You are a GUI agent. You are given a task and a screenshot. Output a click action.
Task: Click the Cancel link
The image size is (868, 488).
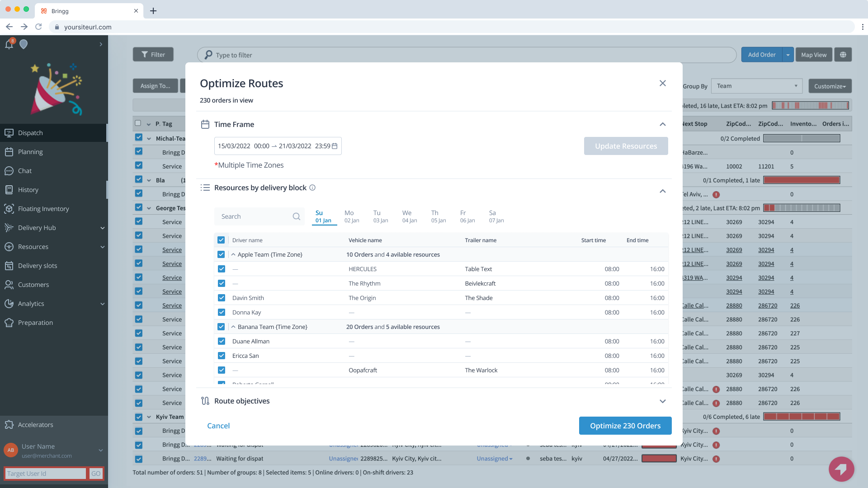click(218, 426)
